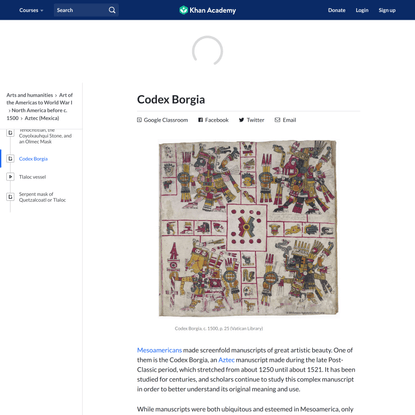Open Serpent mask of Quetzalcoatl or Tlaloc
415x415 pixels.
pyautogui.click(x=42, y=197)
